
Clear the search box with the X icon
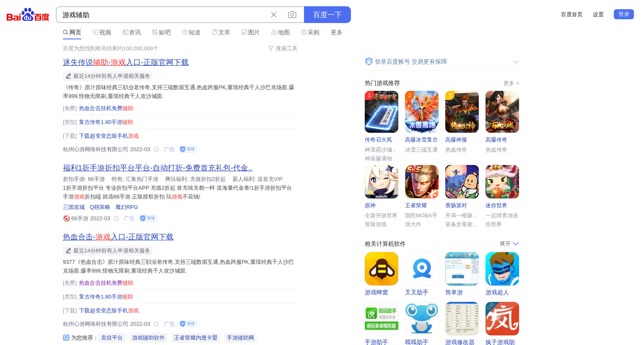pyautogui.click(x=274, y=15)
